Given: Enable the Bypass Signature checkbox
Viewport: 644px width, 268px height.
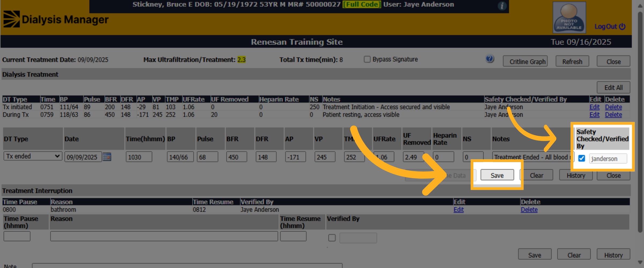Looking at the screenshot, I should tap(367, 59).
